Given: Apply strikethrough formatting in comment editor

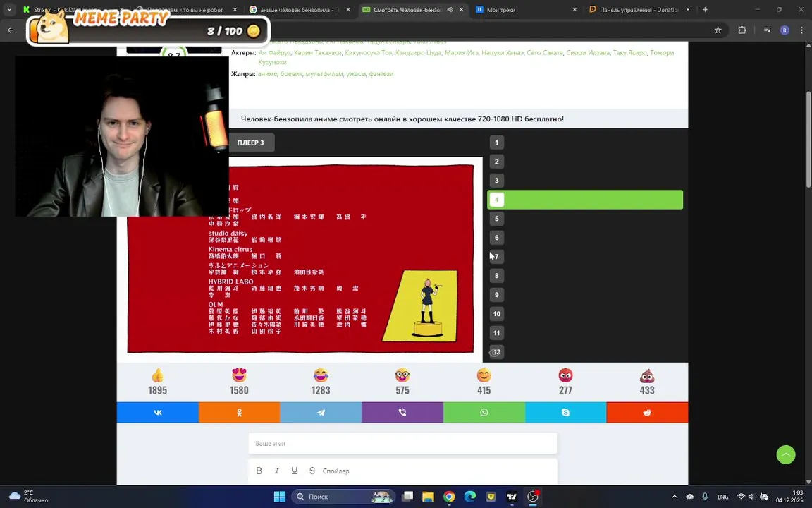Looking at the screenshot, I should coord(312,471).
